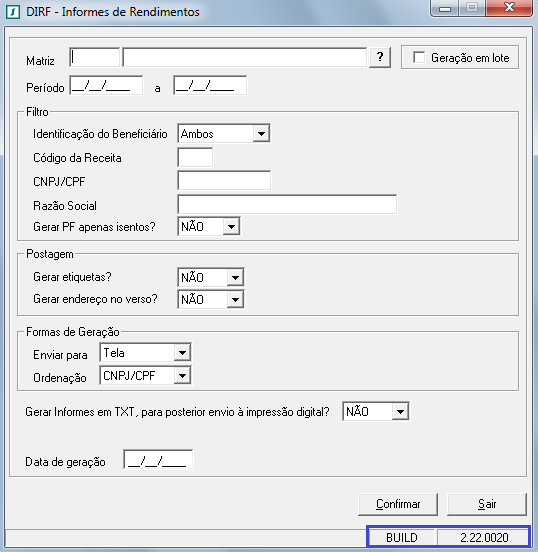The height and width of the screenshot is (552, 538).
Task: Enable the Geração em lote checkbox
Action: pos(419,57)
